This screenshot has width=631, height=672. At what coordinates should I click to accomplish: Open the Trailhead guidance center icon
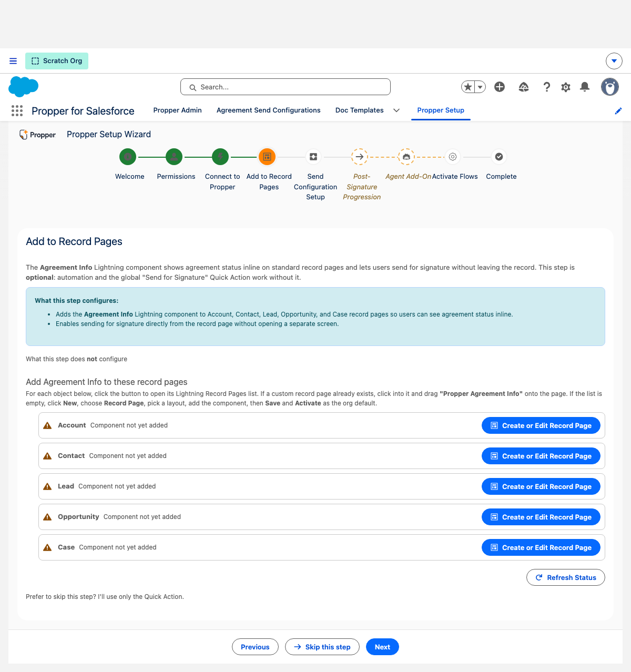(524, 87)
